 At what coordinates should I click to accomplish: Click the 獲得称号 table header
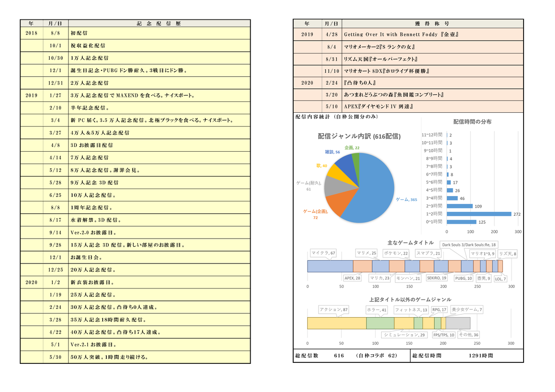tap(432, 23)
